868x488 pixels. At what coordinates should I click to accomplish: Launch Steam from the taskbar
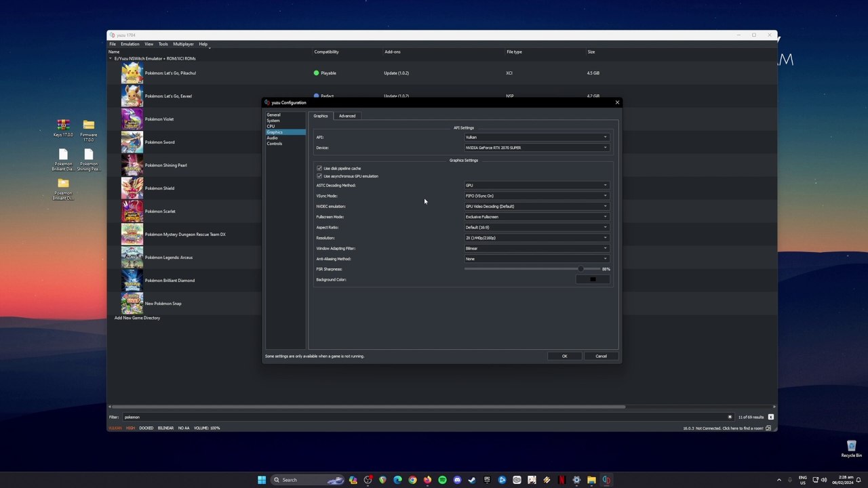pos(472,480)
